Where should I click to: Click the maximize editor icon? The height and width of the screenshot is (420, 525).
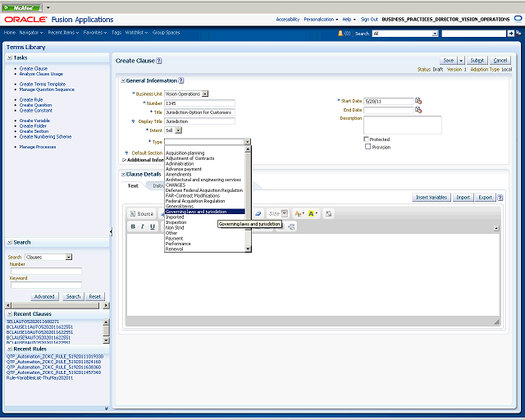(x=329, y=213)
